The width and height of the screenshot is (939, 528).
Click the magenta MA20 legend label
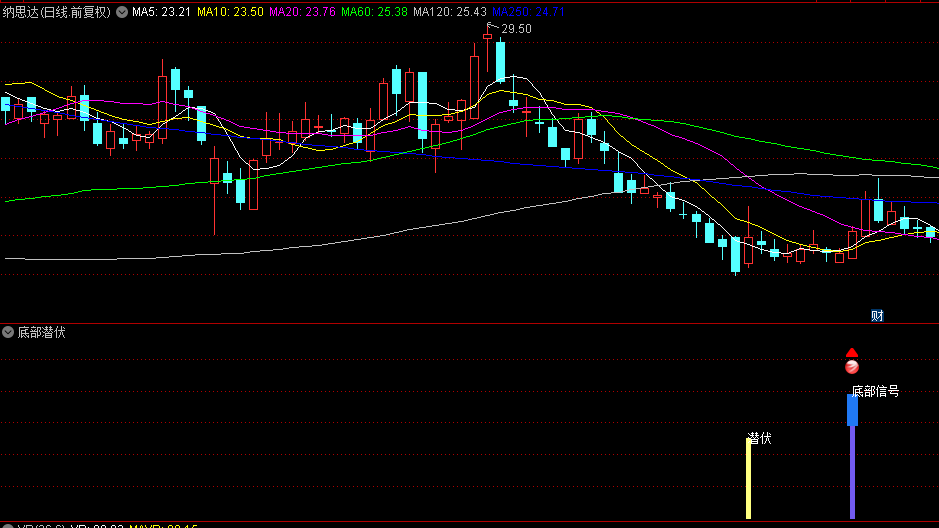[x=302, y=12]
